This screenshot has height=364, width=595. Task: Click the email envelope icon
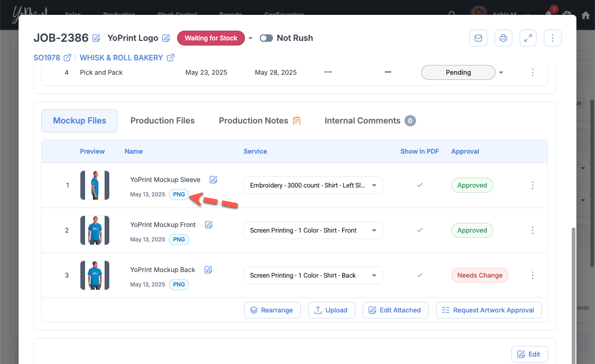pyautogui.click(x=478, y=38)
